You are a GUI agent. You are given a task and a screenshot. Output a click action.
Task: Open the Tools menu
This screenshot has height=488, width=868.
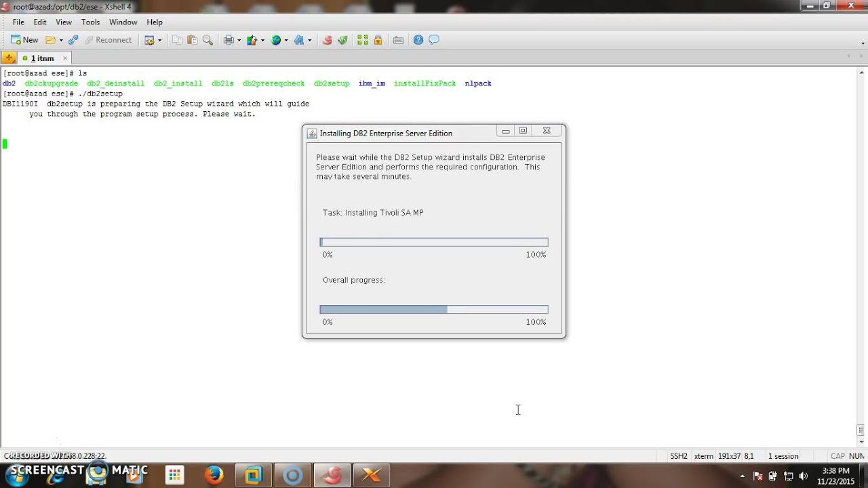(x=91, y=22)
